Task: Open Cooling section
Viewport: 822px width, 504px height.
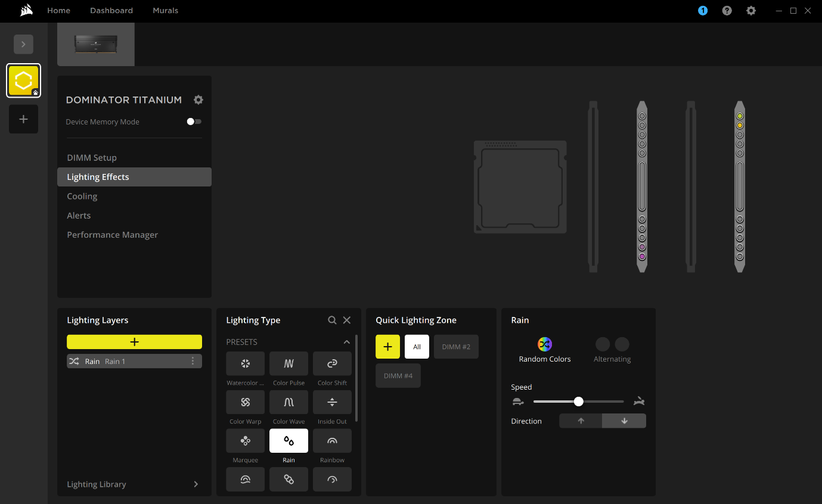Action: coord(134,196)
